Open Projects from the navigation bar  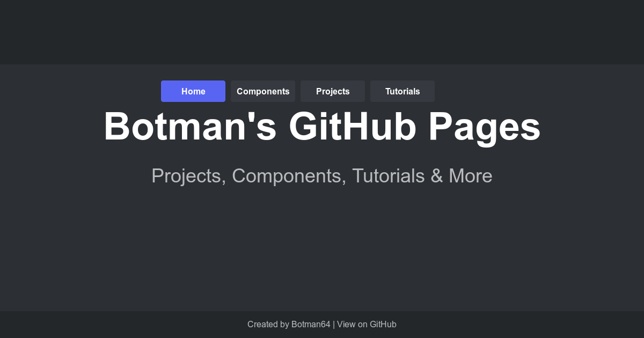point(333,91)
